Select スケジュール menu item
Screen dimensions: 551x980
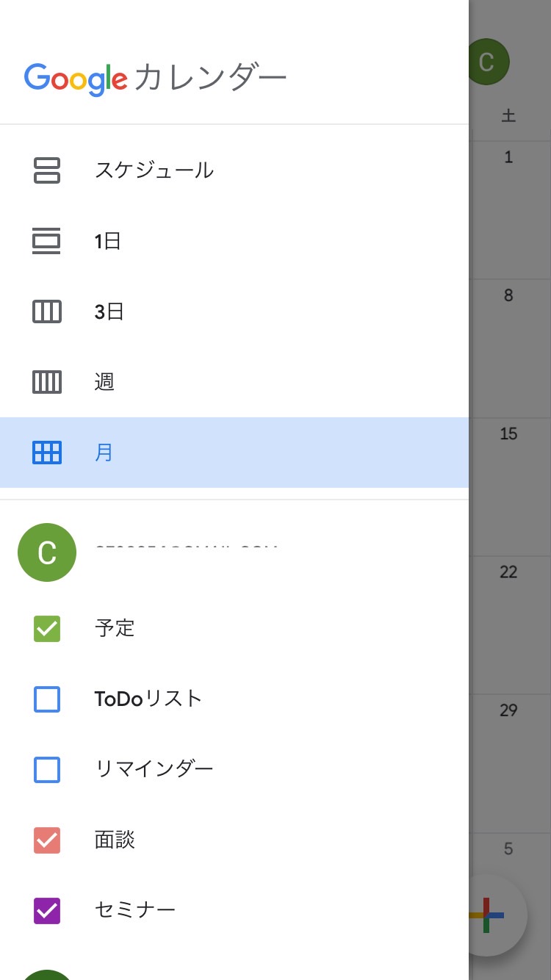(x=154, y=170)
